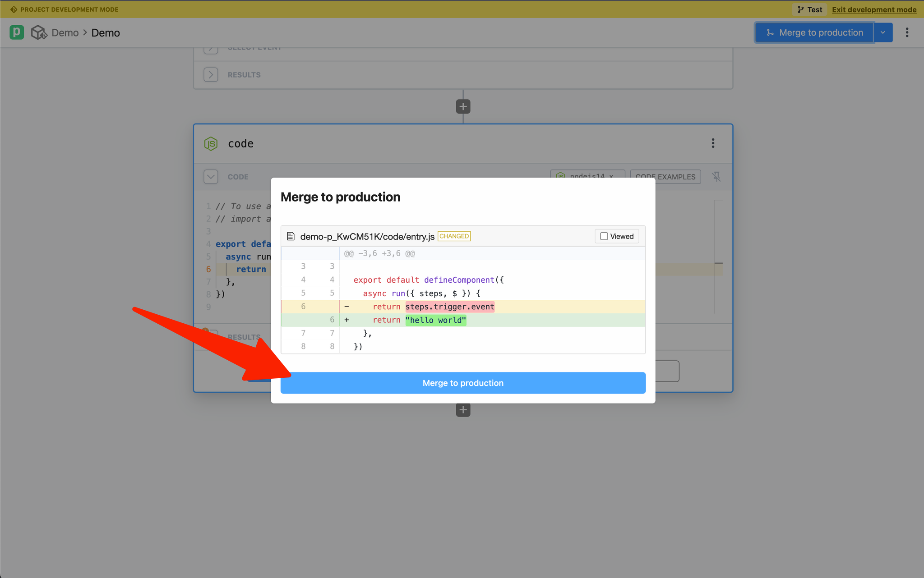Expand the trigger RESULTS section

click(x=211, y=75)
